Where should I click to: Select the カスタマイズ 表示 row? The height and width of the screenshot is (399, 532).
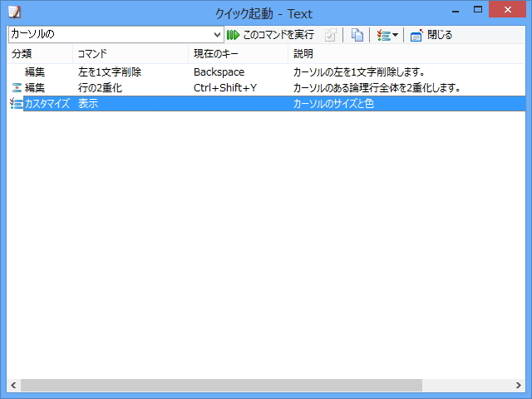point(266,103)
